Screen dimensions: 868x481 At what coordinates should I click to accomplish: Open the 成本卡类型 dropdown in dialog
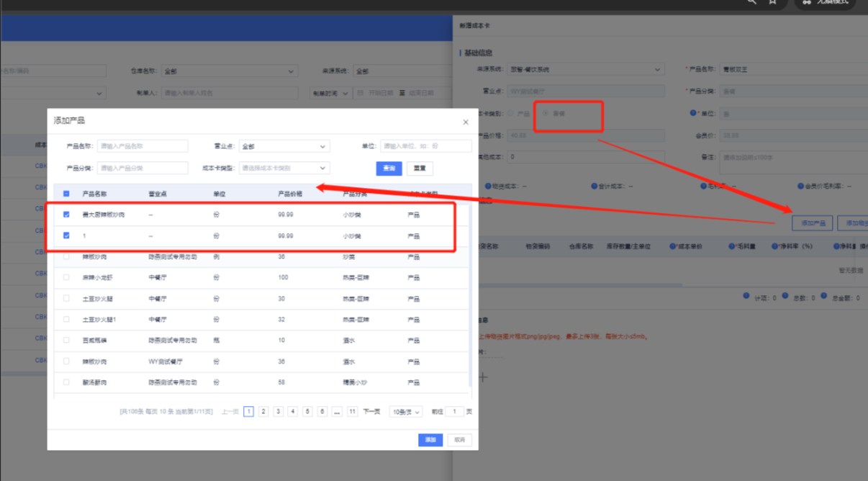pyautogui.click(x=284, y=168)
